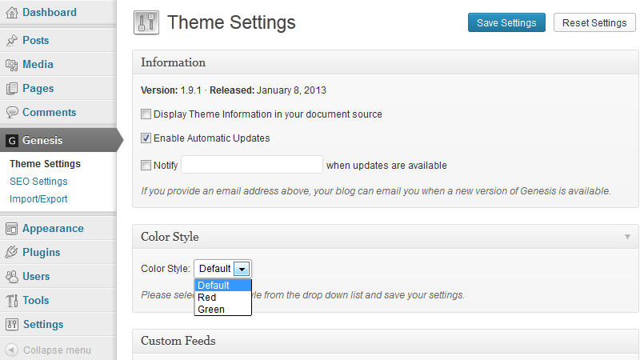Choose Red from the color style list

click(223, 297)
